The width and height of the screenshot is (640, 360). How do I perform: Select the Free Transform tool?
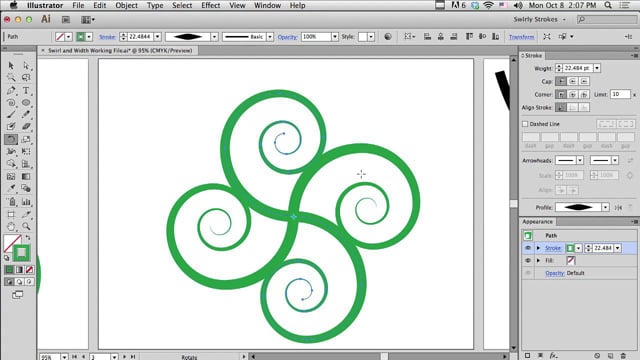click(26, 151)
